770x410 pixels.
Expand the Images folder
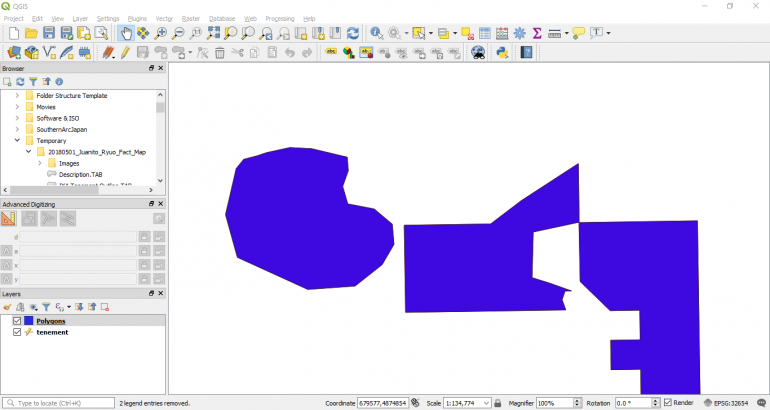tap(40, 163)
